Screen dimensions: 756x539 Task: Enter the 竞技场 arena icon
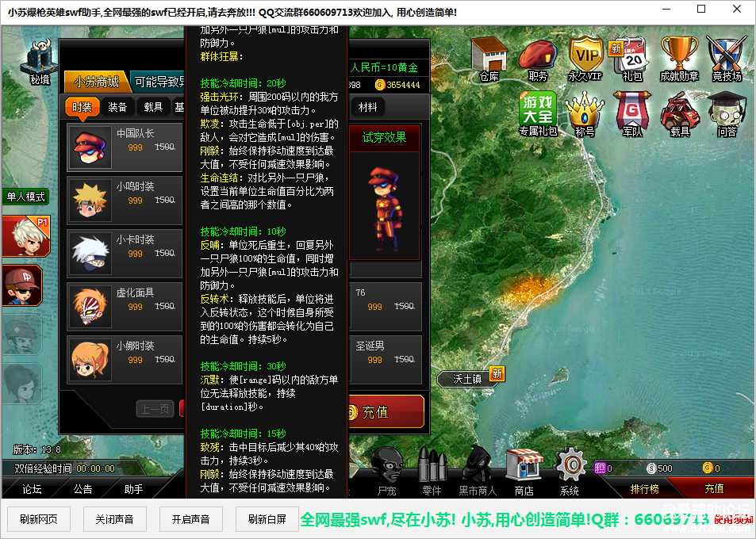tap(727, 59)
